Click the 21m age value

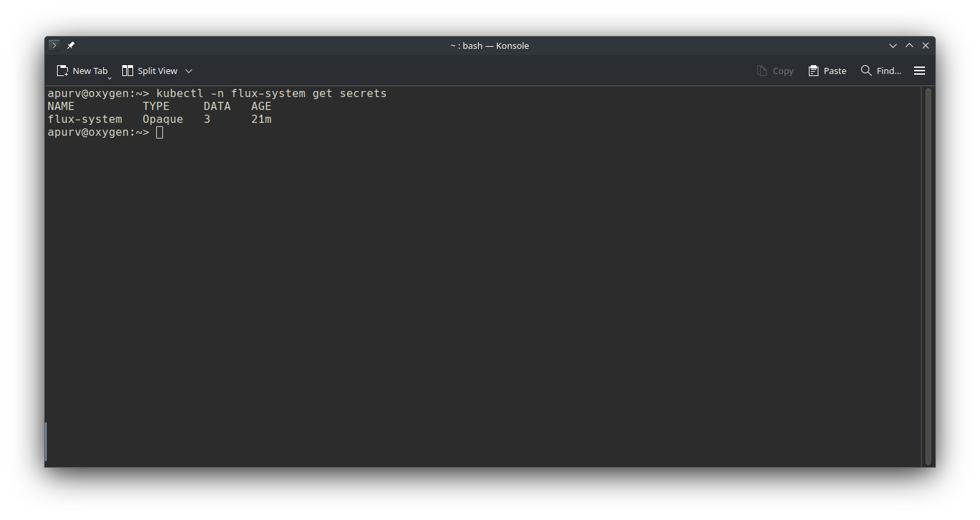coord(261,119)
